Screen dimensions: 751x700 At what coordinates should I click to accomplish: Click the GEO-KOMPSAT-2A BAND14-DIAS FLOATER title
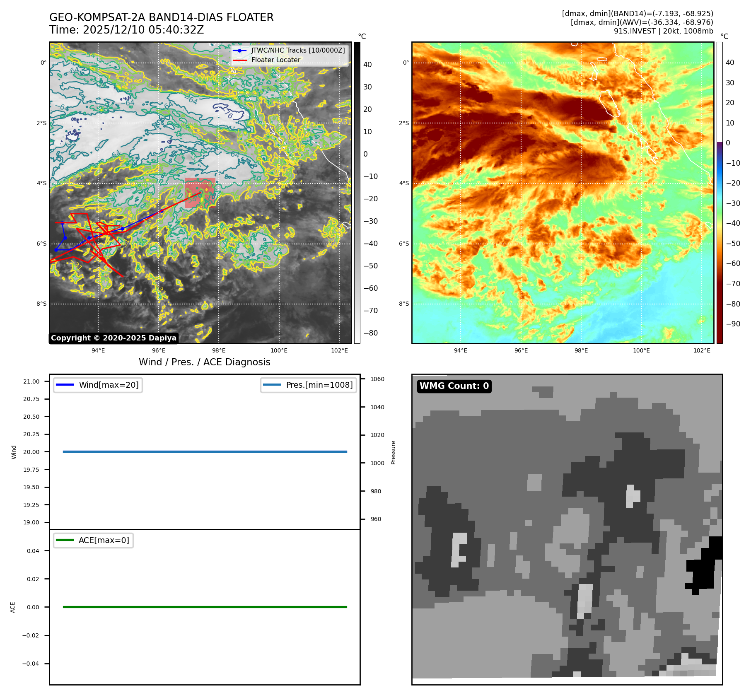click(x=161, y=17)
